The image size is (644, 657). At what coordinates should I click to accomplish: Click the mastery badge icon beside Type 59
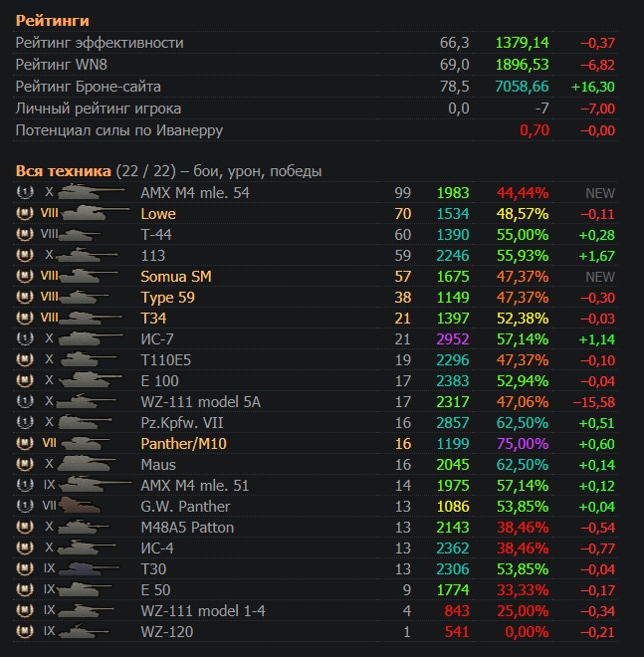(24, 297)
